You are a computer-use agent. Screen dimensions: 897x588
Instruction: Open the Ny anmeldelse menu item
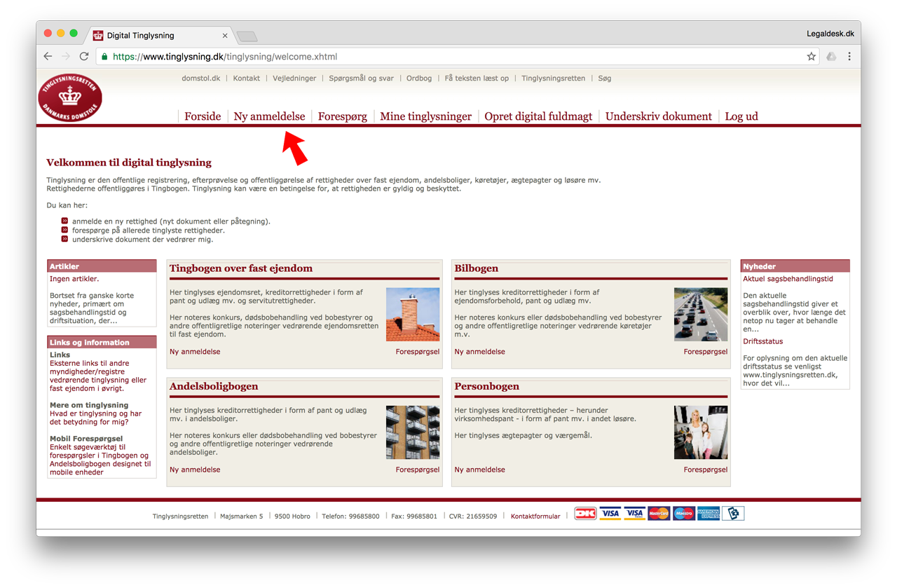pos(269,116)
